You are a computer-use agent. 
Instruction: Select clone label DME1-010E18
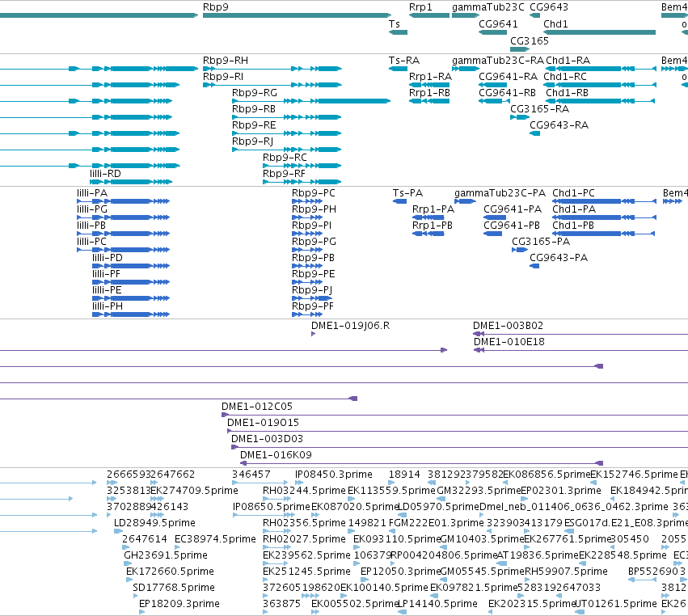pos(509,342)
